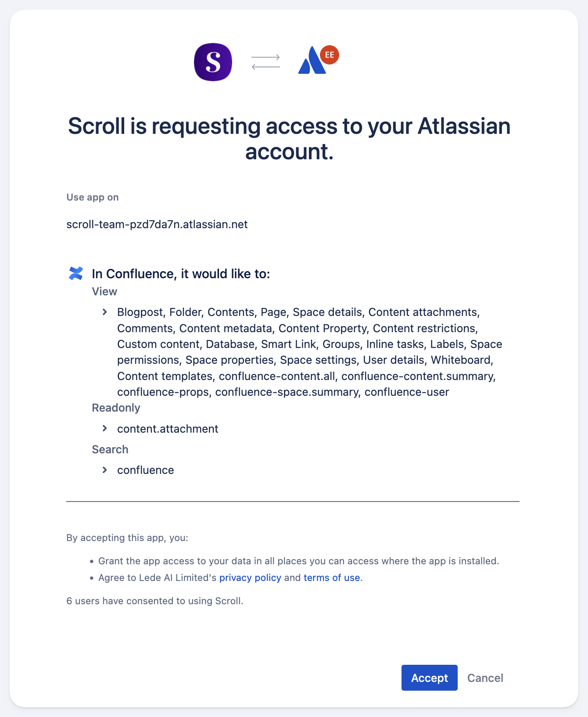Click the "6 users have consented" text
588x717 pixels.
(x=155, y=601)
